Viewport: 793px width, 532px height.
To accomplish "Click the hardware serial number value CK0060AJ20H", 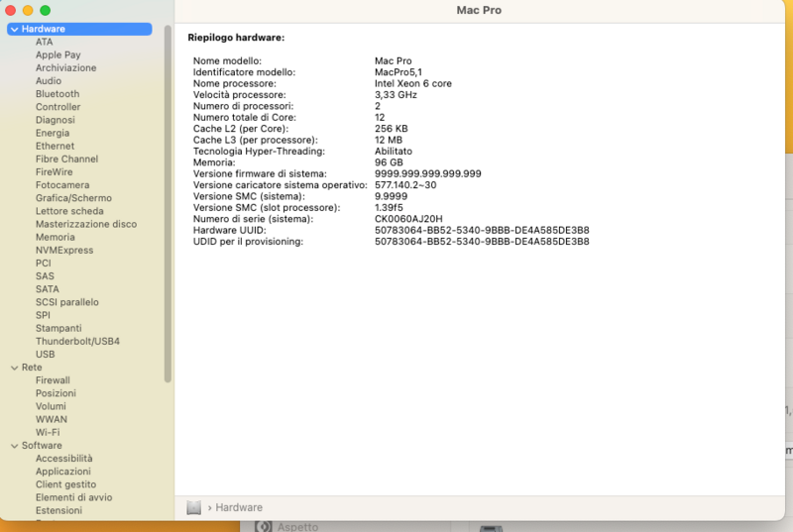I will click(x=408, y=219).
